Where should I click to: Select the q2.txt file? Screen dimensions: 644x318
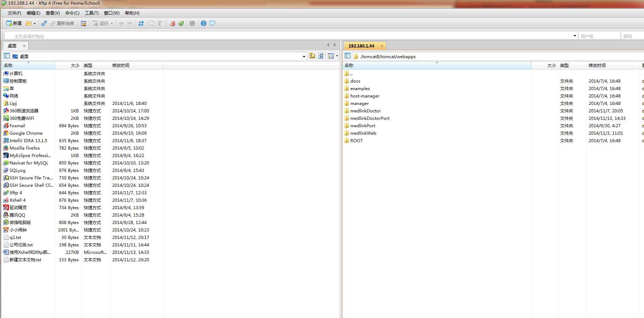pyautogui.click(x=15, y=238)
